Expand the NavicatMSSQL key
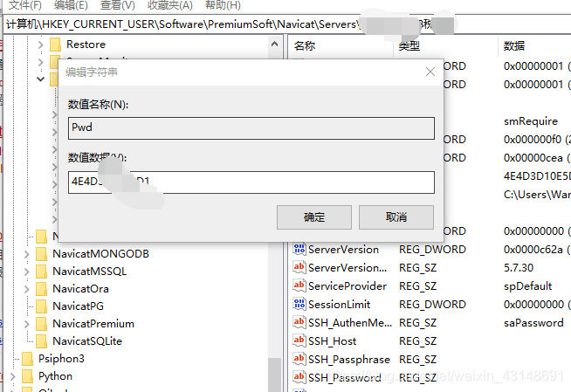 point(26,272)
